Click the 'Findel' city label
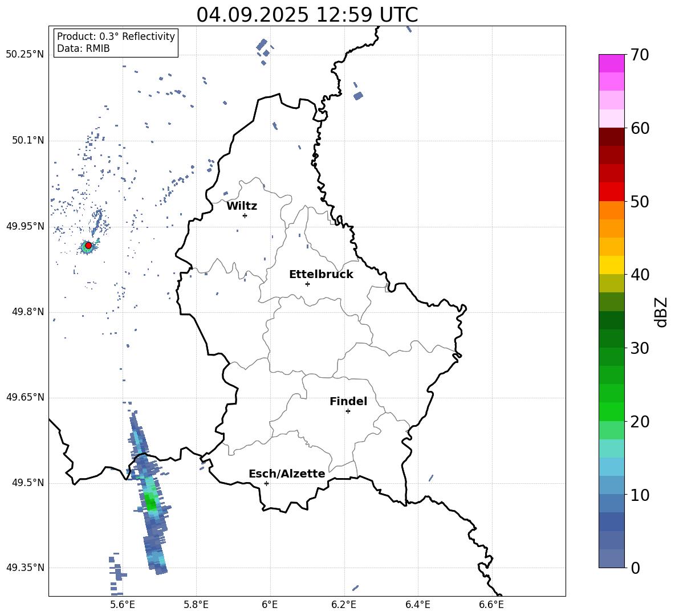Screen dimensions: 675x616 click(348, 401)
